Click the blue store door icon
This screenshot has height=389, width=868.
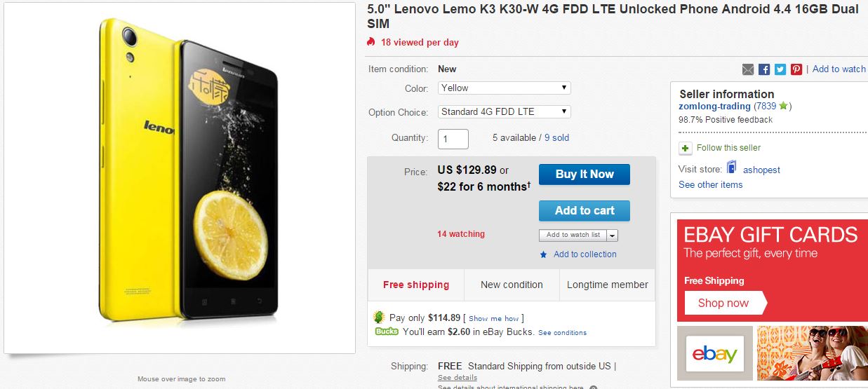(x=732, y=168)
